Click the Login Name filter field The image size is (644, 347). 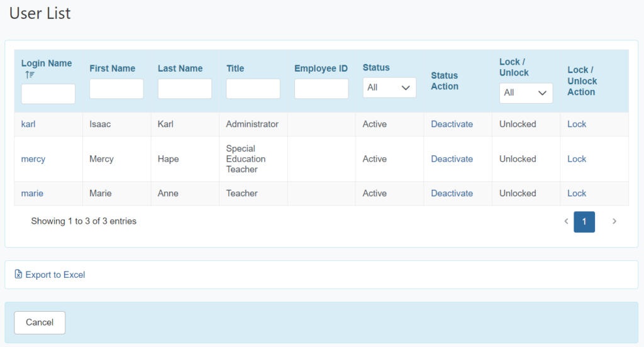coord(48,94)
